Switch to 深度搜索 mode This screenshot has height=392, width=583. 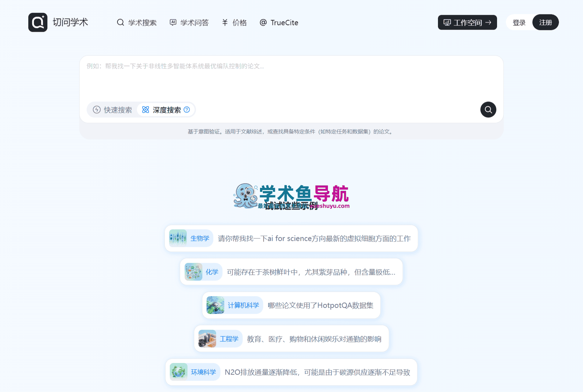point(166,110)
